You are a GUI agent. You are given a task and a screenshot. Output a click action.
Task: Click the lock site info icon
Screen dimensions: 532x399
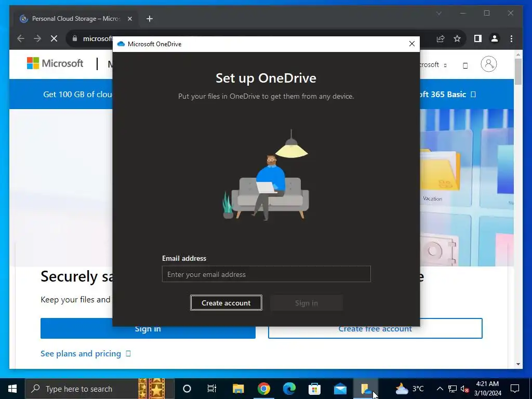coord(75,38)
